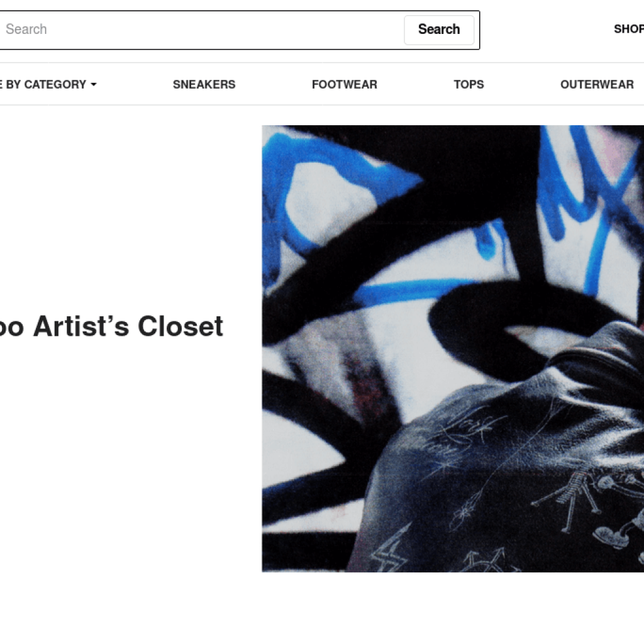Click the CATEGORY text in navigation bar

[55, 84]
